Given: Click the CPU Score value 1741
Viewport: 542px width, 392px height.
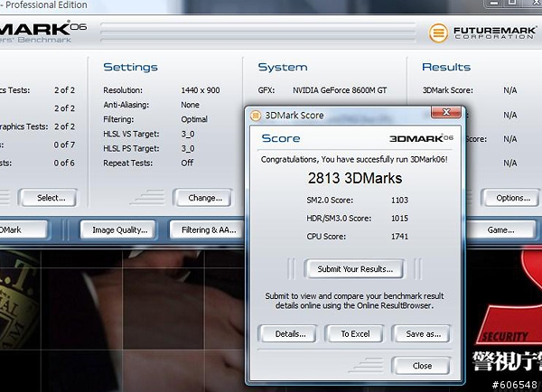Looking at the screenshot, I should pyautogui.click(x=399, y=237).
